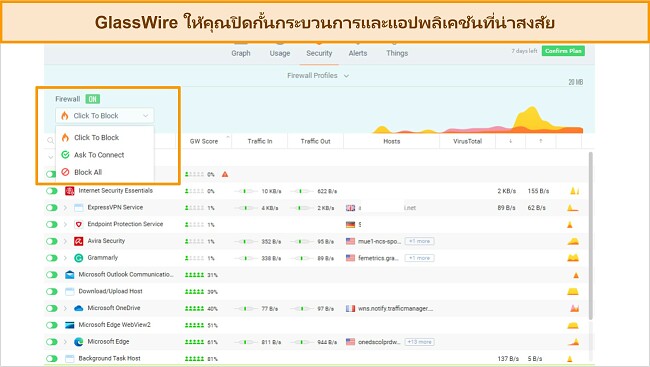Click the vertical scrollbar of app list
Viewport: 650px width, 367px height.
pos(590,236)
